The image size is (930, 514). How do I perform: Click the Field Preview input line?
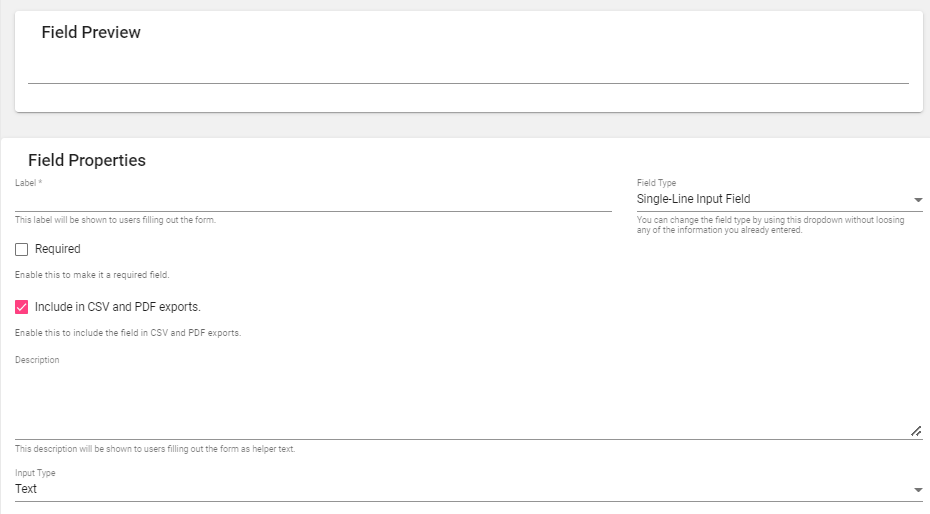click(468, 71)
